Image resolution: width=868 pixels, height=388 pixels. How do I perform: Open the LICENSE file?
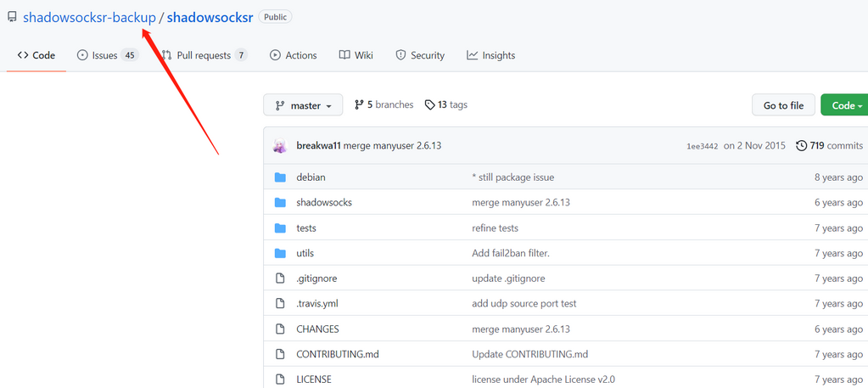pos(314,380)
